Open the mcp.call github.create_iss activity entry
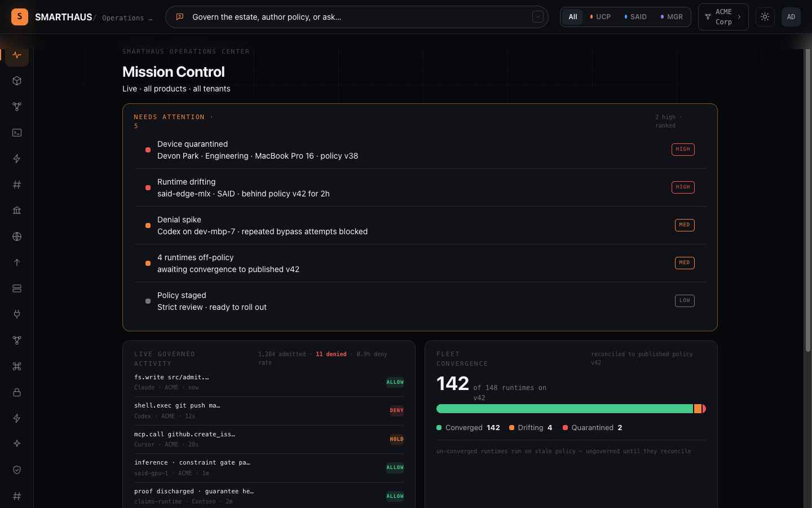This screenshot has width=812, height=508. [x=269, y=439]
